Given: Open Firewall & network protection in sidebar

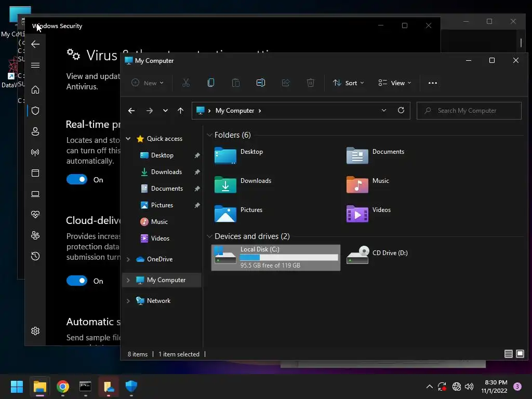Looking at the screenshot, I should (35, 152).
